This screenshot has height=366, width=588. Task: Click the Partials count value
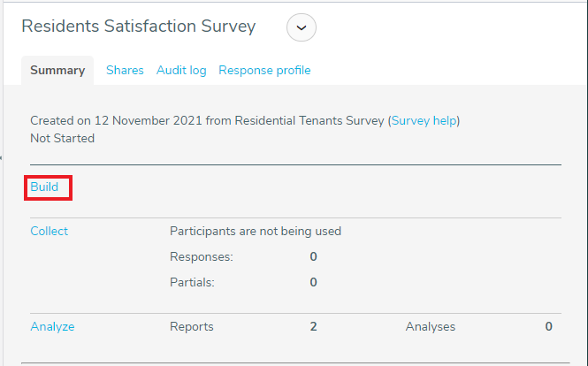(x=314, y=282)
